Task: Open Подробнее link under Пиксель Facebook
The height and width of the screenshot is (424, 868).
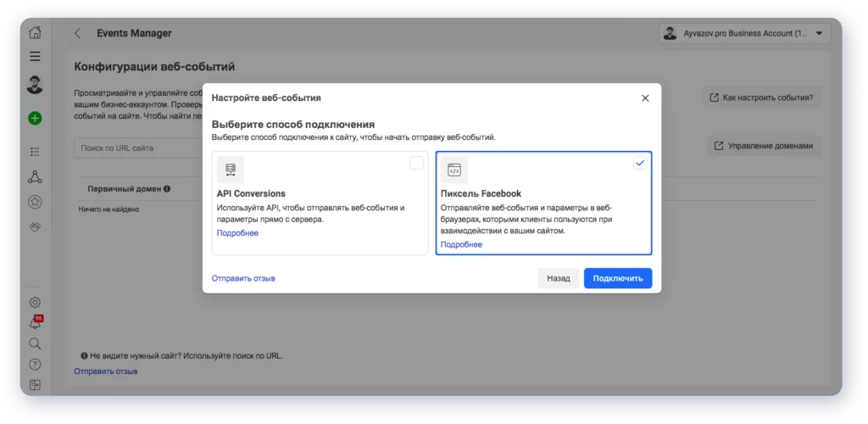Action: [461, 245]
